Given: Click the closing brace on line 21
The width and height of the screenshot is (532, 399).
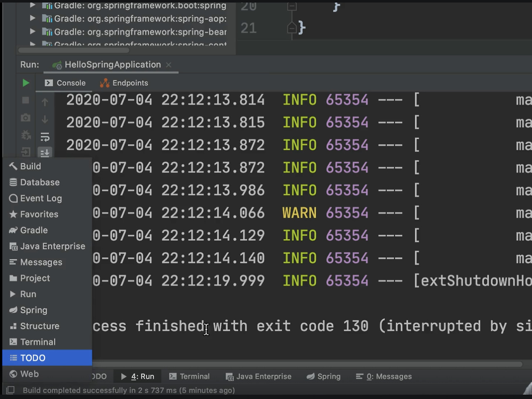Looking at the screenshot, I should 302,28.
